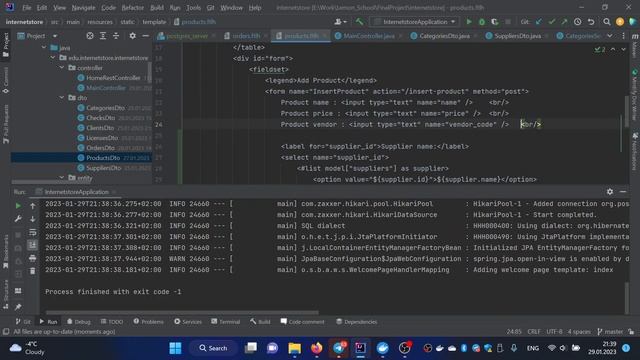Start debugging with the Debug bug icon
This screenshot has height=360, width=640.
click(x=482, y=22)
